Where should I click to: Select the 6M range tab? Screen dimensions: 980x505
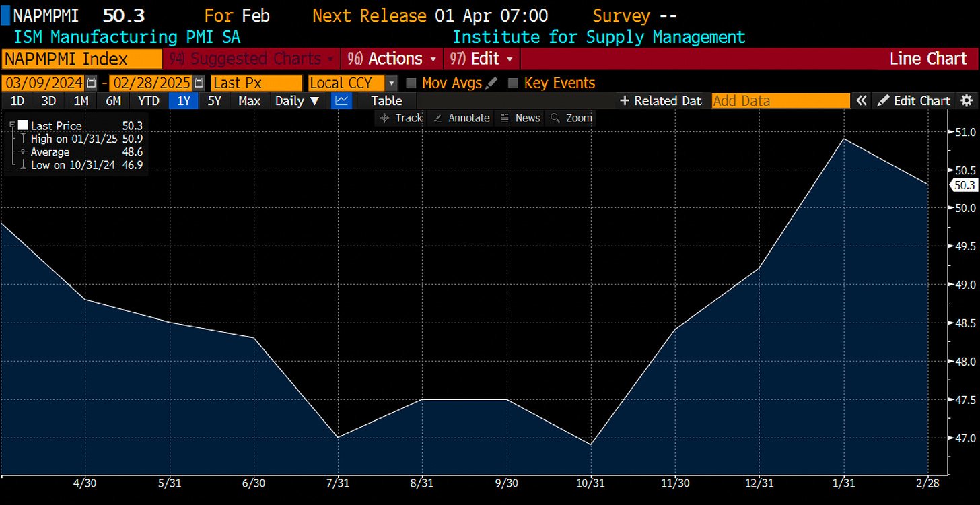[x=113, y=101]
